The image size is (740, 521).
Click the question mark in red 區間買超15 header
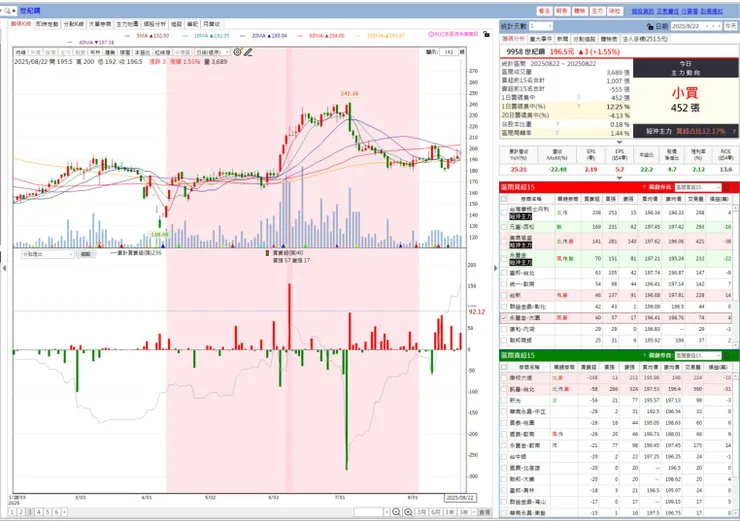tap(644, 187)
